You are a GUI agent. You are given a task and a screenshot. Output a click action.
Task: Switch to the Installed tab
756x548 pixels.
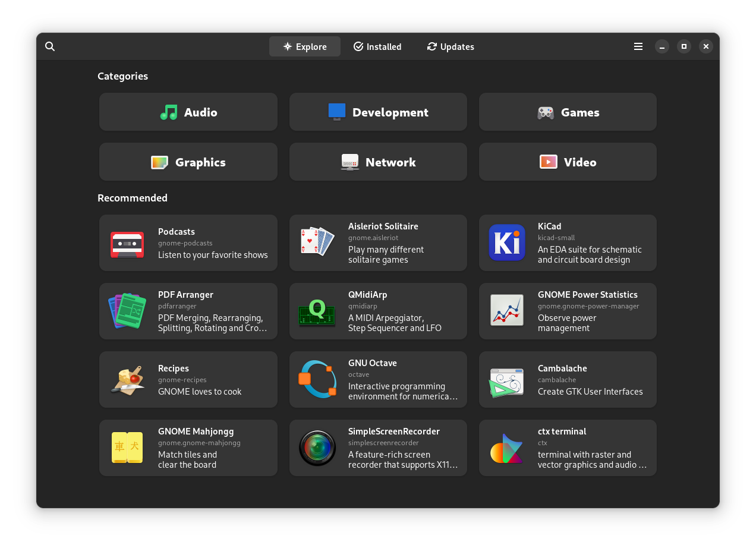point(377,46)
